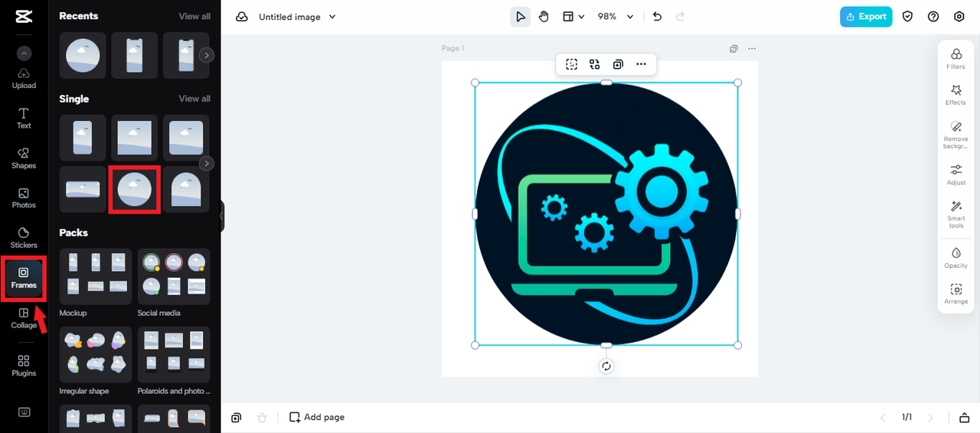Image resolution: width=980 pixels, height=433 pixels.
Task: Click the delete page trash icon
Action: 262,418
